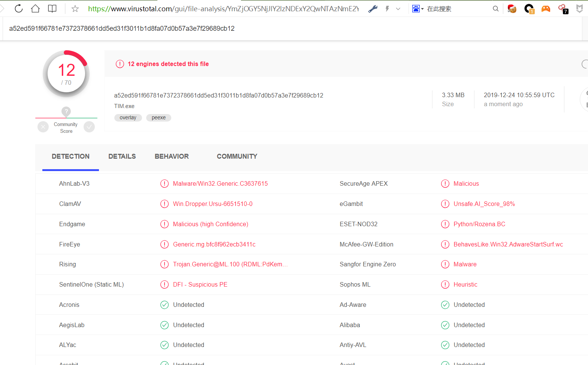588x365 pixels.
Task: Click the alert icon in ESET-NOD32 row
Action: [x=445, y=224]
